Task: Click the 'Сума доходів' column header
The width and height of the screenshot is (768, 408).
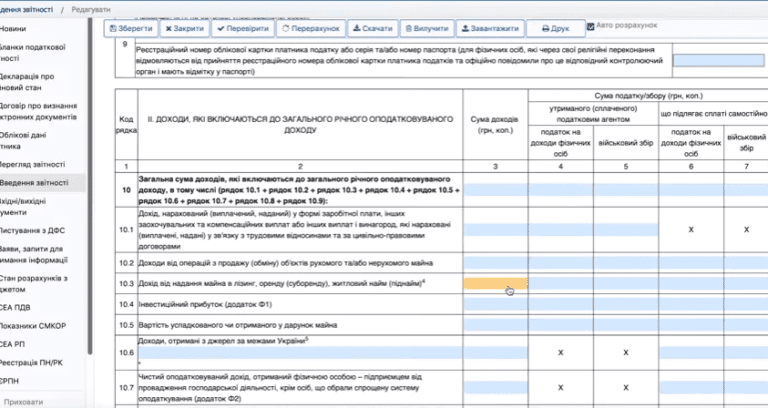Action: (495, 124)
